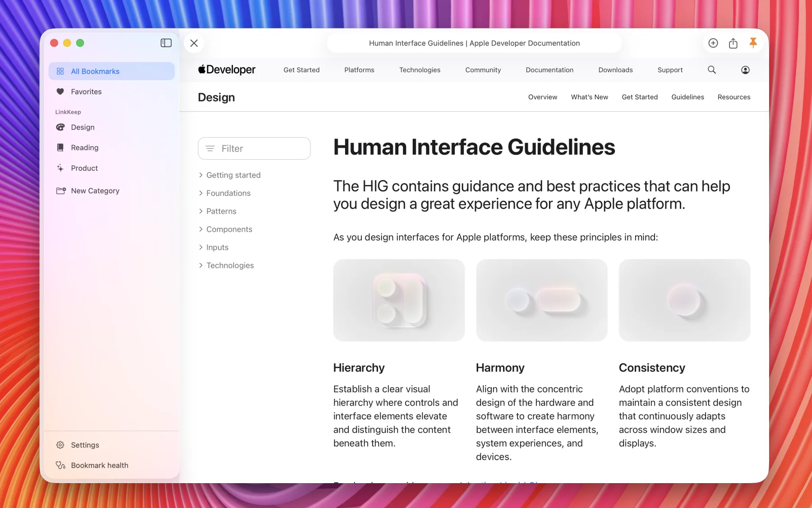Go to the Guidelines tab
The image size is (812, 508).
pos(687,97)
